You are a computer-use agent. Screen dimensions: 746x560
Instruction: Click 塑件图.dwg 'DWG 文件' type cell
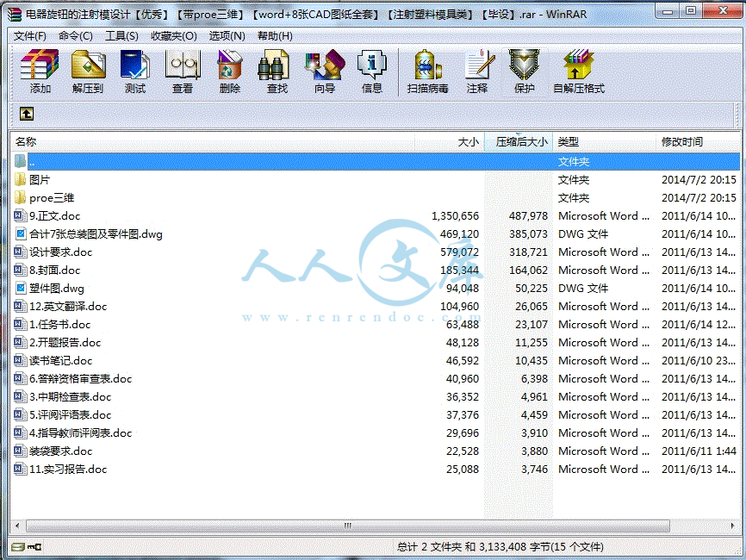(x=583, y=288)
